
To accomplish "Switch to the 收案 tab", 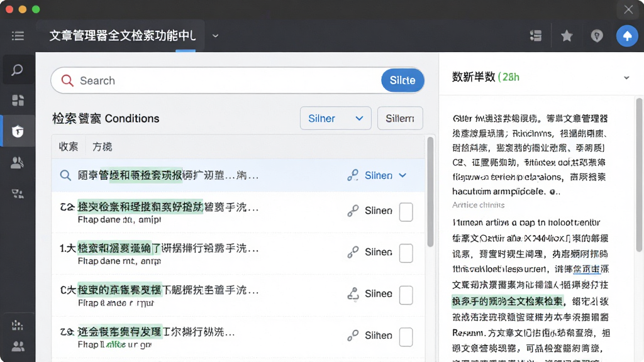I will tap(68, 146).
